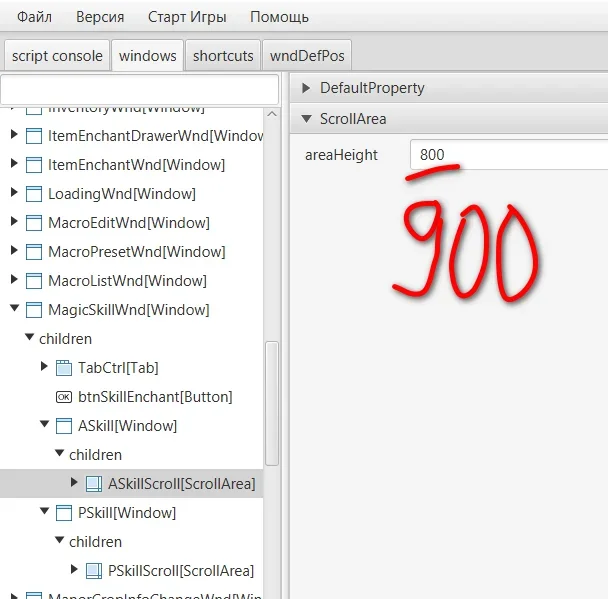Expand MacroEditWnd tree node

coord(14,221)
